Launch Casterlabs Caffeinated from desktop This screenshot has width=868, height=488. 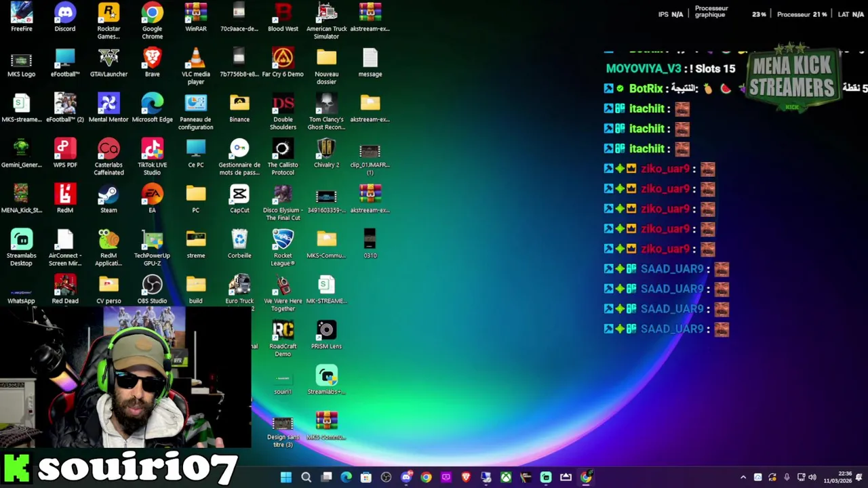pyautogui.click(x=108, y=157)
